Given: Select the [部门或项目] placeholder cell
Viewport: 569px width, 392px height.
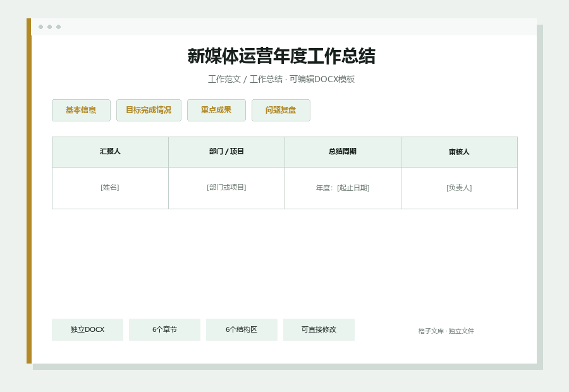Looking at the screenshot, I should [226, 188].
